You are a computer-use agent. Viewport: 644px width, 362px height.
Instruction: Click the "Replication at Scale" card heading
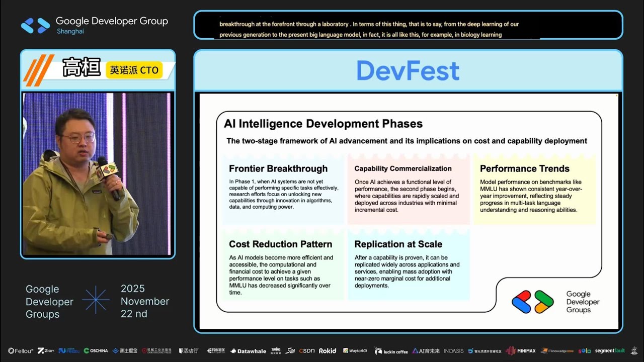click(x=398, y=244)
